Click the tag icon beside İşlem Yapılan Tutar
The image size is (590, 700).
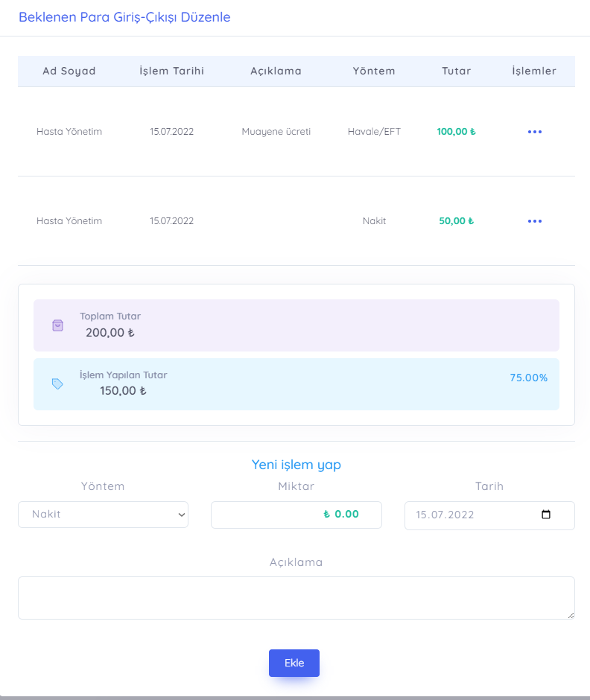(x=57, y=384)
